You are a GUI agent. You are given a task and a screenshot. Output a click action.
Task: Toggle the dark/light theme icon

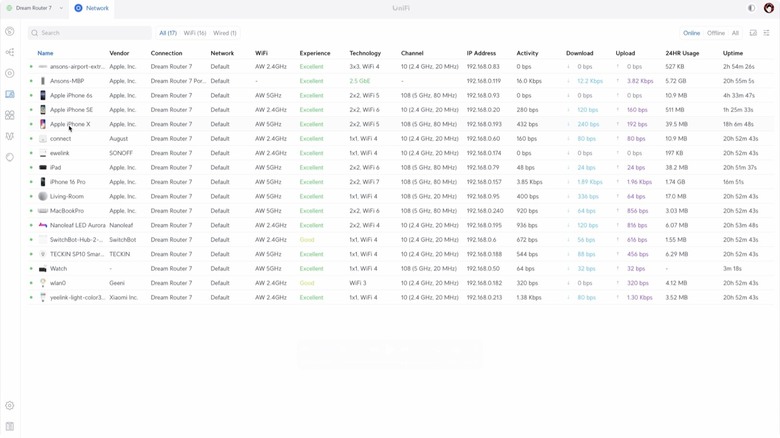(751, 8)
